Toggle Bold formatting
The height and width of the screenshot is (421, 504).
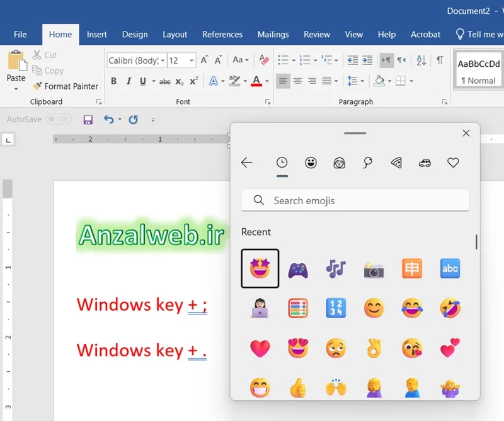114,81
